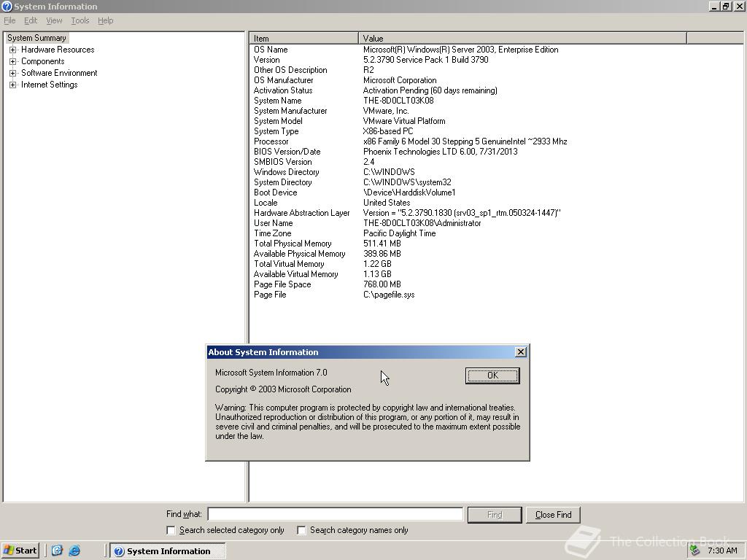Image resolution: width=747 pixels, height=560 pixels.
Task: Select the Software Environment label
Action: [x=59, y=73]
